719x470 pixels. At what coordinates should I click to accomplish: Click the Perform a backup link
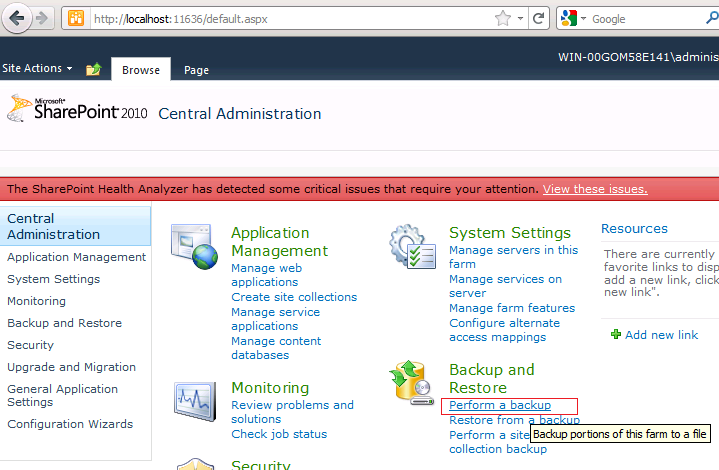click(x=500, y=405)
